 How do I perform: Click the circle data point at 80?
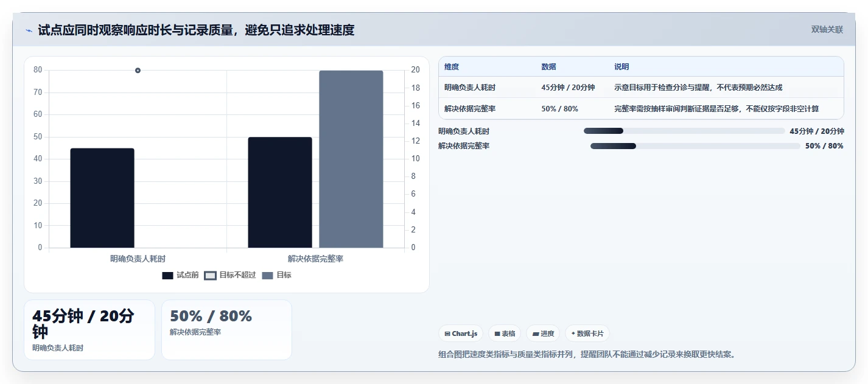coord(138,71)
